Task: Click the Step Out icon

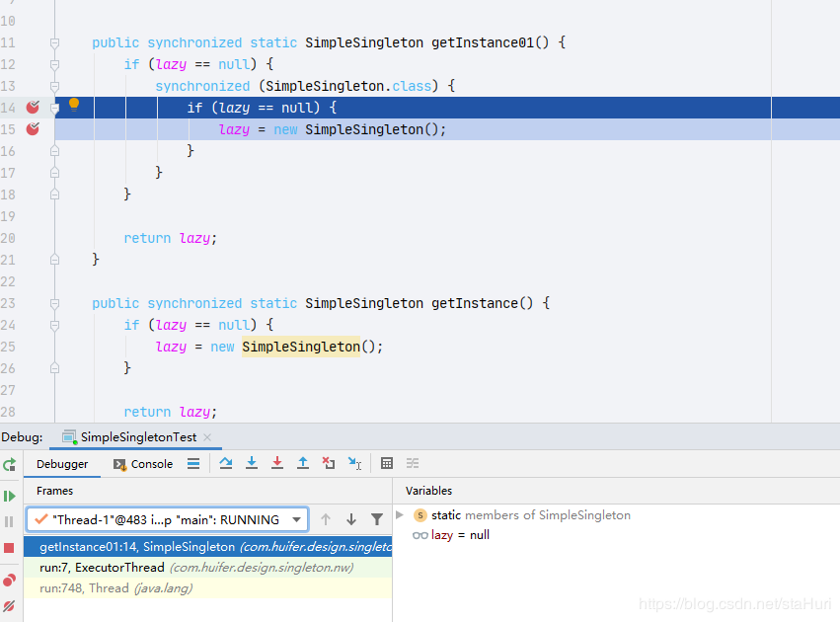Action: tap(303, 463)
